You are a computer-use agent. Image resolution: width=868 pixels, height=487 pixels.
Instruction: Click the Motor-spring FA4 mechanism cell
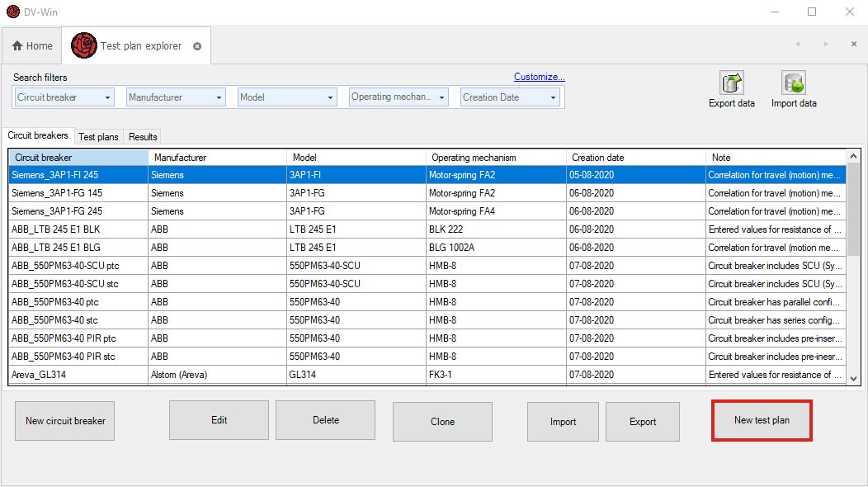point(497,211)
